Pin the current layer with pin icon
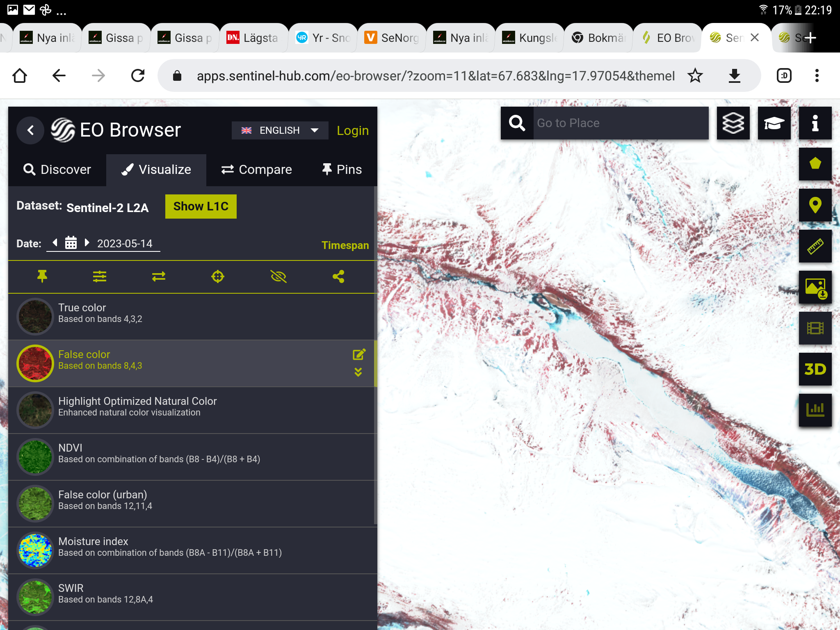The width and height of the screenshot is (840, 630). 42,276
